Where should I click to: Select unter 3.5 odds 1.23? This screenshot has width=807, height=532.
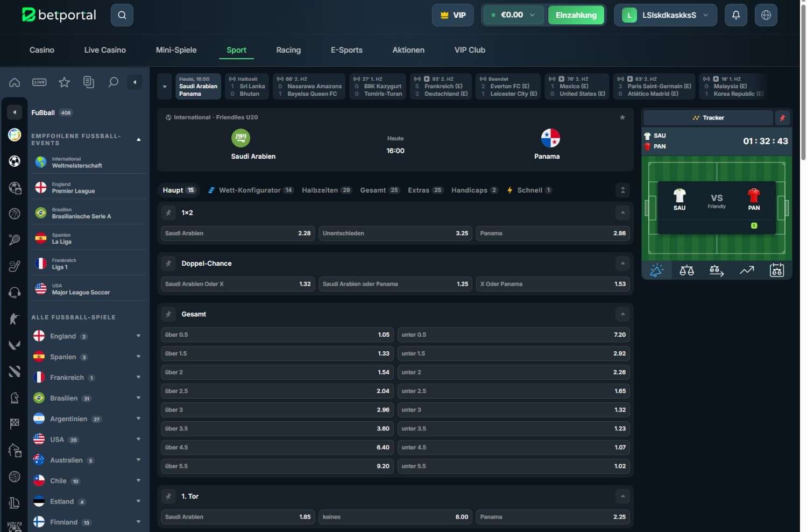click(x=513, y=429)
